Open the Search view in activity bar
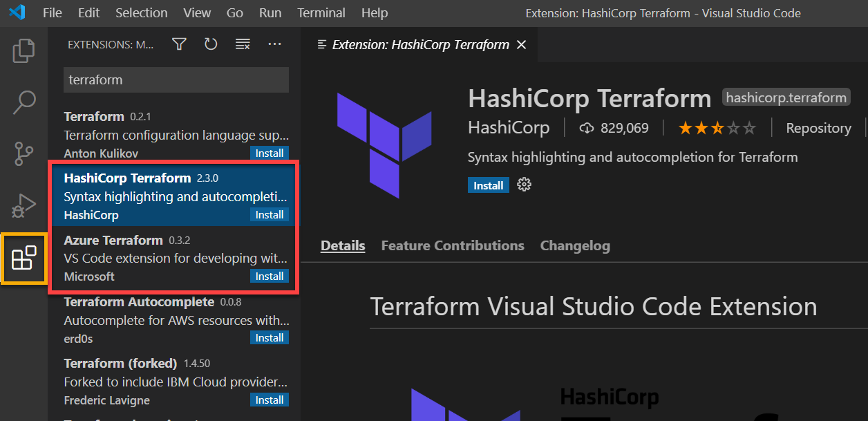 23,102
